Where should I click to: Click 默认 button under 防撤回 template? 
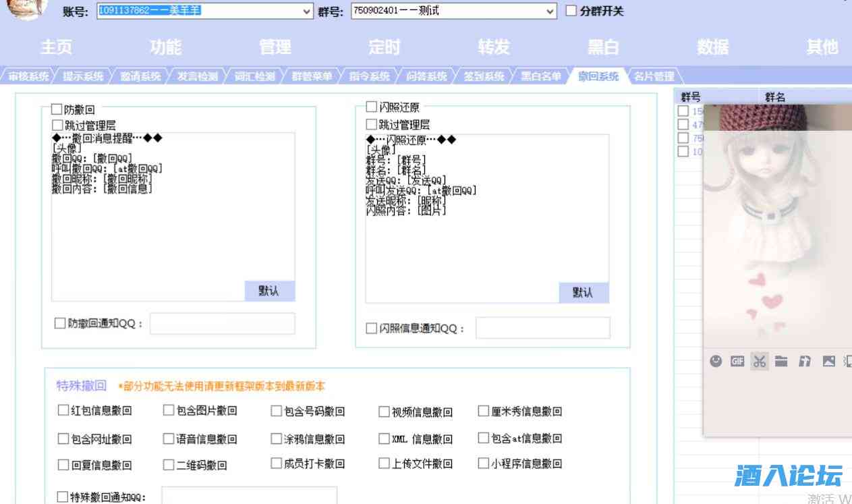(269, 291)
